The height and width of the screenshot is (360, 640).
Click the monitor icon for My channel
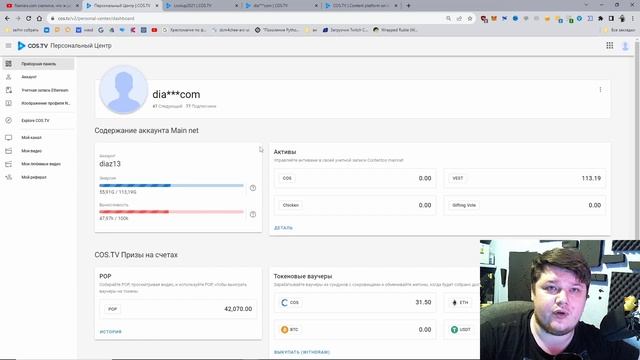tap(9, 138)
